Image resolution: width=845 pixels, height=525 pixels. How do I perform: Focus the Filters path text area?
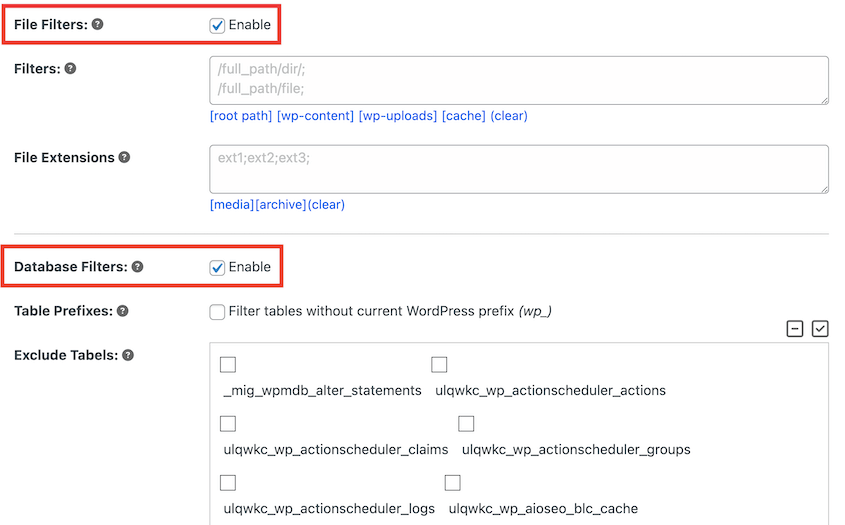[519, 80]
